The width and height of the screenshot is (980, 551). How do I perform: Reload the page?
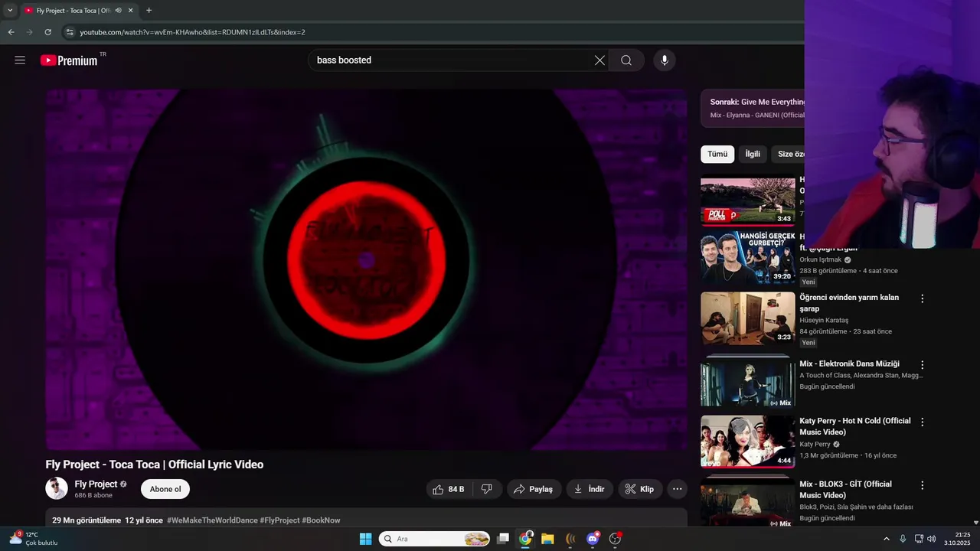coord(47,32)
